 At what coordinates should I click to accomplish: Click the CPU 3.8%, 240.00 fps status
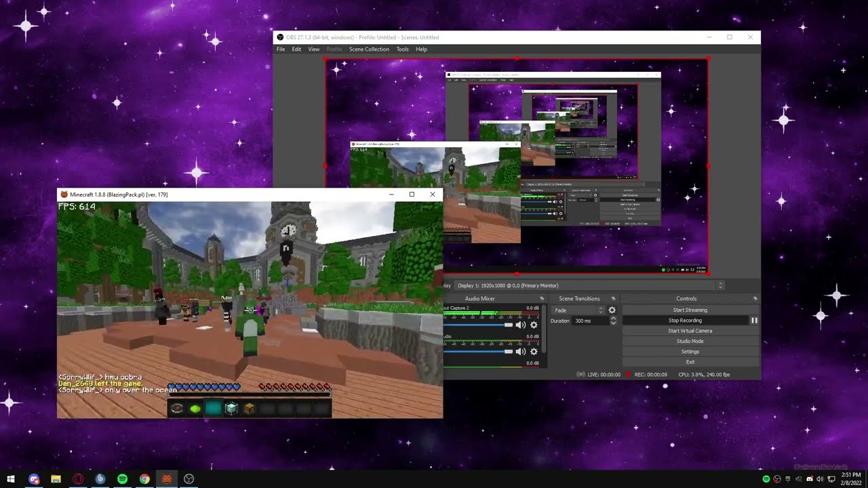(x=704, y=374)
